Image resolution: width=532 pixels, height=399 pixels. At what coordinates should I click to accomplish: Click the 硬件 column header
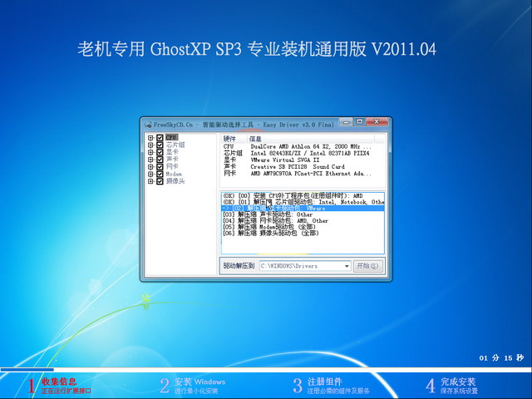pos(229,139)
